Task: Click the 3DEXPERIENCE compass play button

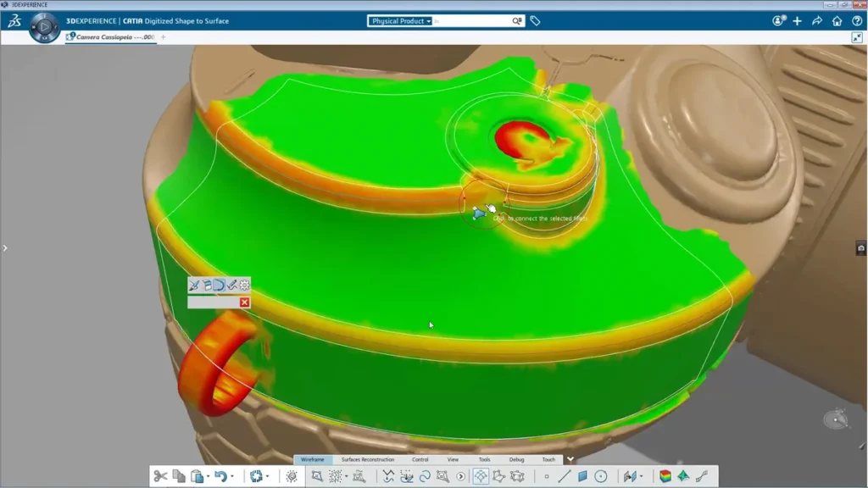Action: (44, 26)
